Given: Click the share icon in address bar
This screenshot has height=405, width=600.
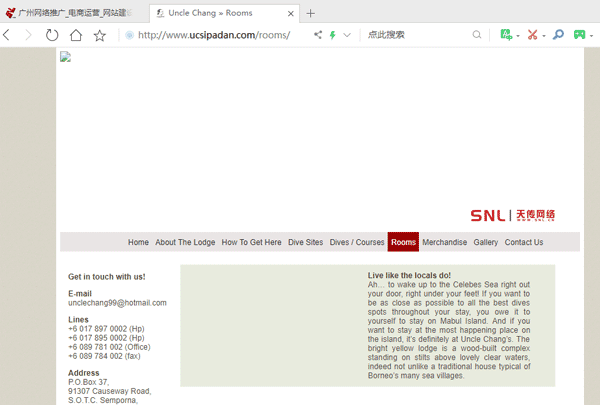Looking at the screenshot, I should point(318,35).
